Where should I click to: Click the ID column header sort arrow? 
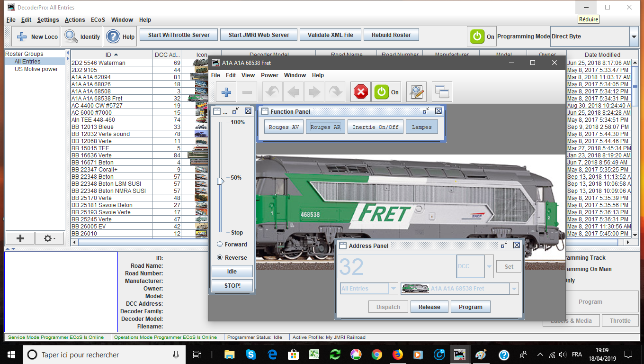[116, 55]
